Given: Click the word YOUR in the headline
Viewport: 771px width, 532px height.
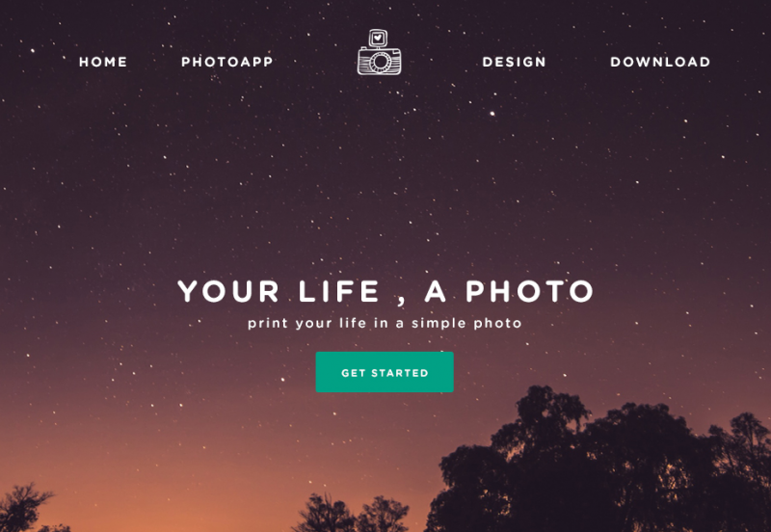Looking at the screenshot, I should coord(228,291).
